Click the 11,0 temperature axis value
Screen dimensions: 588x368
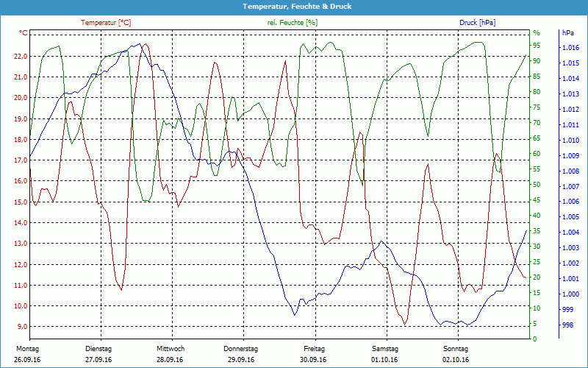[x=21, y=285]
